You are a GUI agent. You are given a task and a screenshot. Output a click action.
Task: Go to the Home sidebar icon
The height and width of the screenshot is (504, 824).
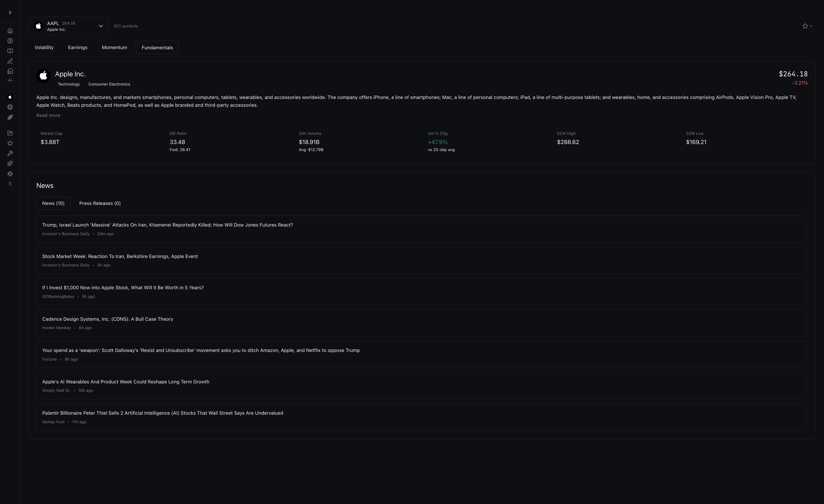tap(10, 31)
